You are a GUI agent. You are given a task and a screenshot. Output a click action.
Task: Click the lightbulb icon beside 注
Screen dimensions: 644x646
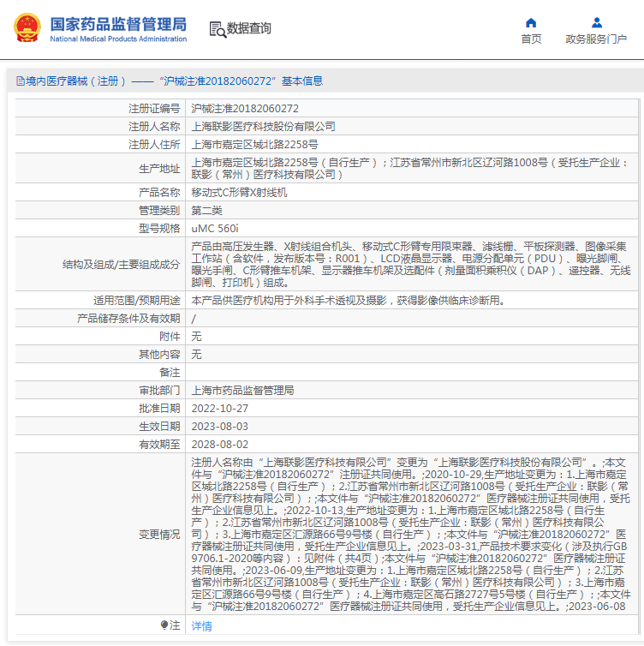[164, 625]
